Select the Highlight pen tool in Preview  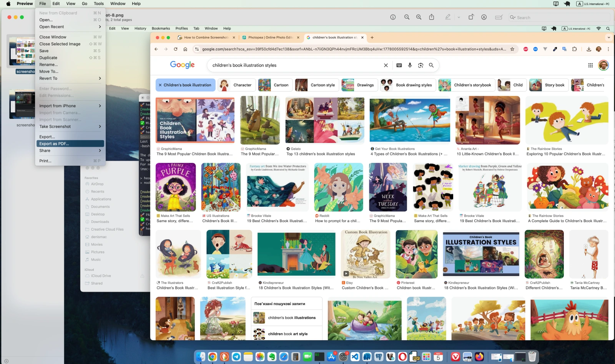point(448,17)
